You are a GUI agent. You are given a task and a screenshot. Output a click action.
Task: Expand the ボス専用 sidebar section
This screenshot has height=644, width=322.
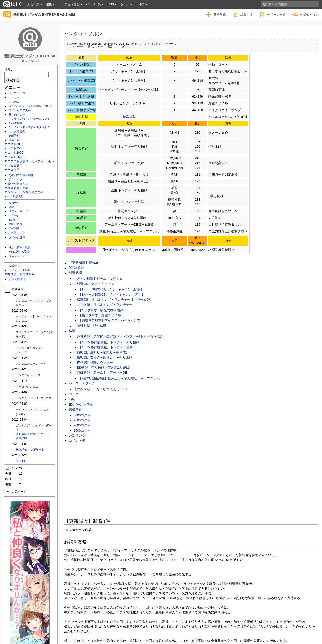(12, 170)
